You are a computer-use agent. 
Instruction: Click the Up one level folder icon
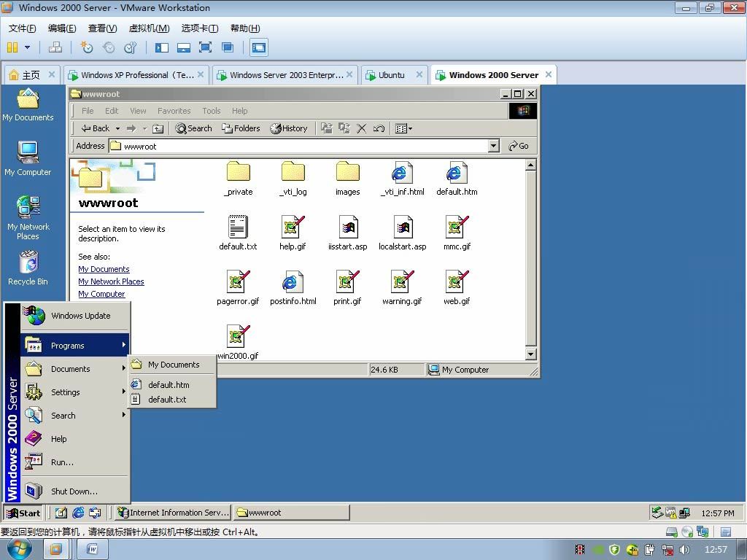click(158, 128)
